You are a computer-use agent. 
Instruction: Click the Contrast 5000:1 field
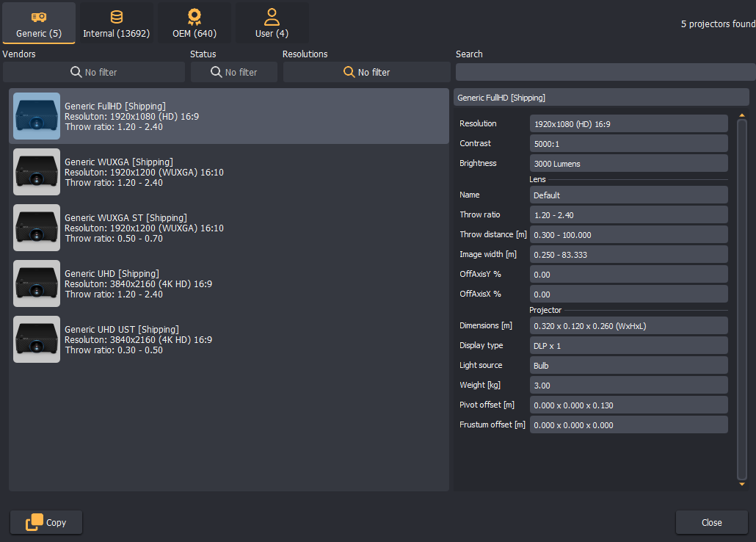point(629,143)
